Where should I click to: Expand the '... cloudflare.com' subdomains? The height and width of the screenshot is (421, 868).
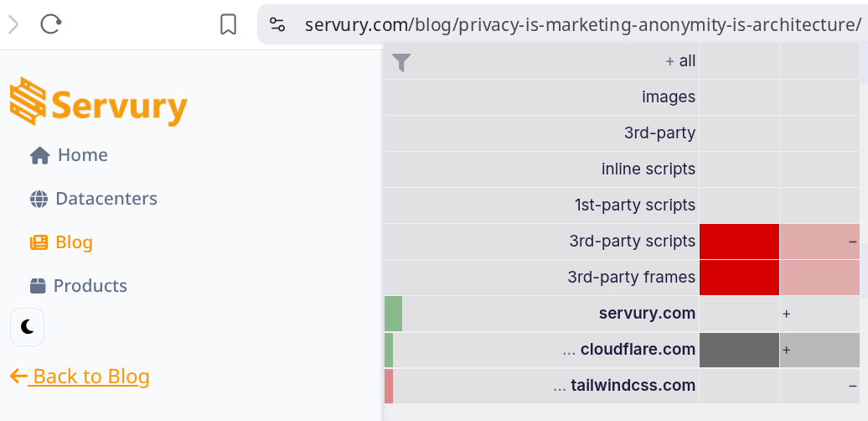click(569, 350)
